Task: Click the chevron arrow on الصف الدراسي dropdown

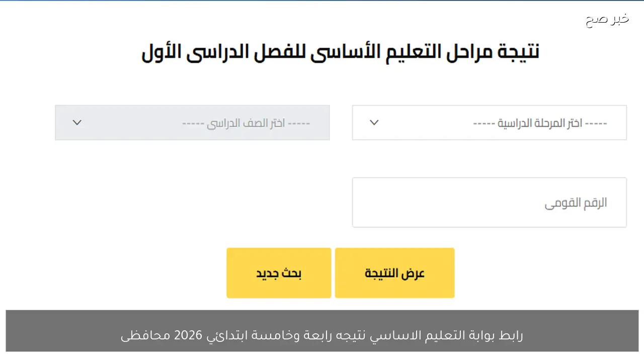Action: [77, 122]
